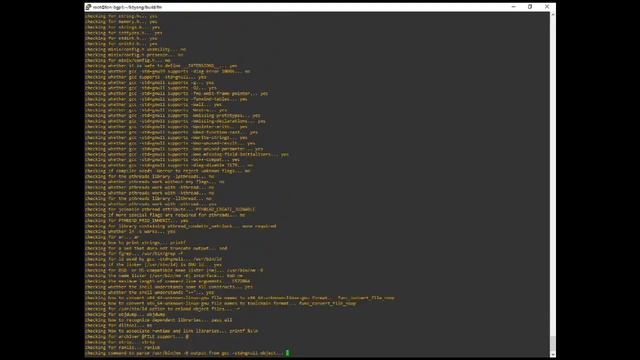This screenshot has height=360, width=640.
Task: Click the green terminal cursor block
Action: pos(287,353)
